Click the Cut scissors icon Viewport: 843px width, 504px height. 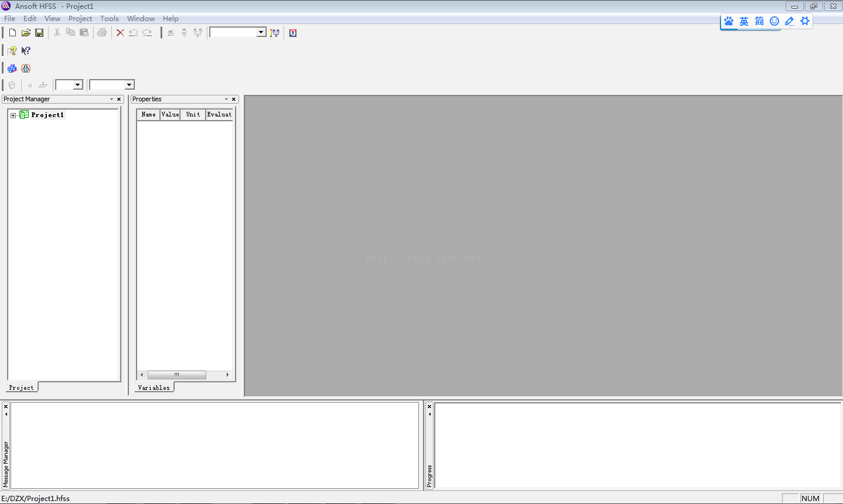pyautogui.click(x=57, y=33)
